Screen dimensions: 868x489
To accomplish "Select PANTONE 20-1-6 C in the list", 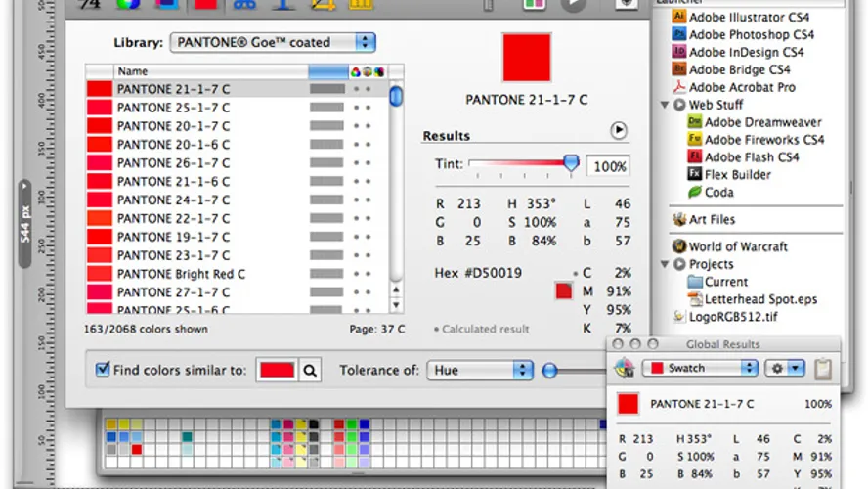I will point(238,145).
